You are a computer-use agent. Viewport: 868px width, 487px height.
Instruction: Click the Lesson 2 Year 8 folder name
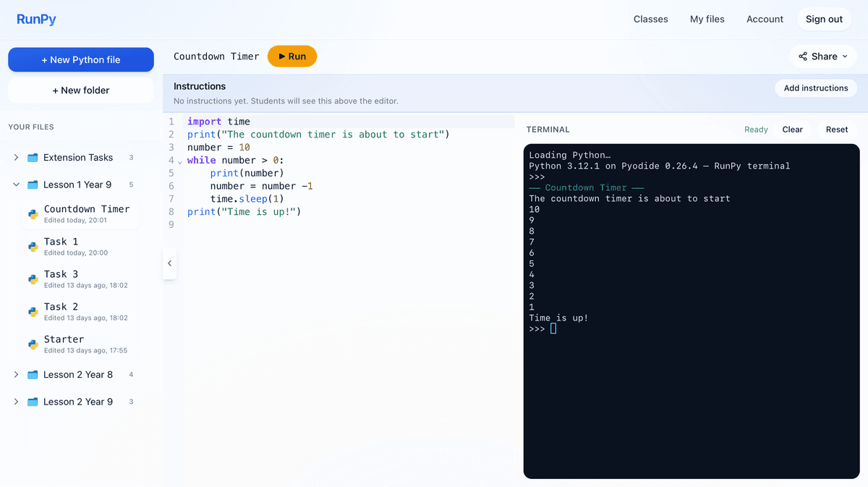pos(78,375)
